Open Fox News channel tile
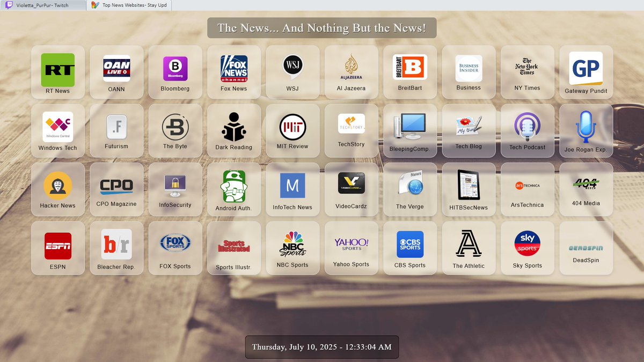Image resolution: width=644 pixels, height=362 pixels. coord(234,72)
